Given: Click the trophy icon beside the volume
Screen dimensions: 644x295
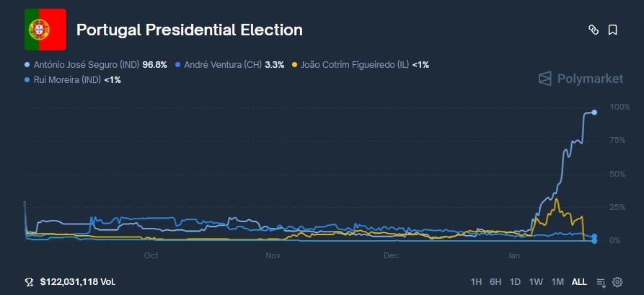Looking at the screenshot, I should [29, 282].
